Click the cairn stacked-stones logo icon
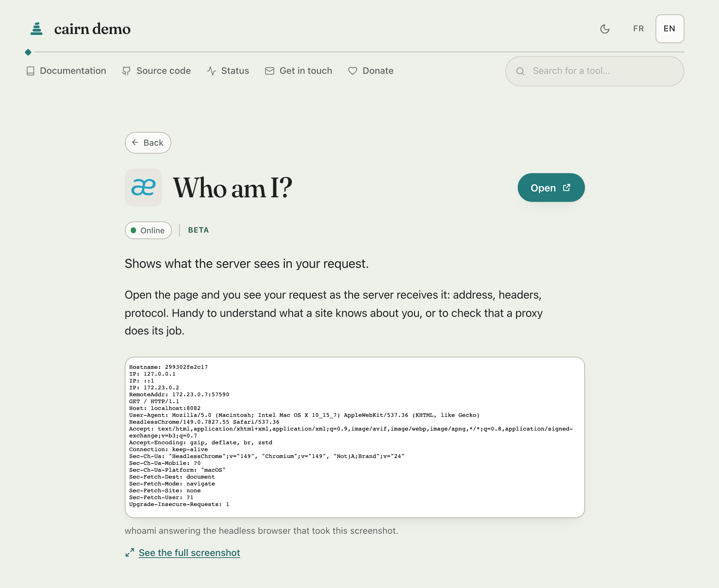Viewport: 719px width, 588px height. [36, 29]
